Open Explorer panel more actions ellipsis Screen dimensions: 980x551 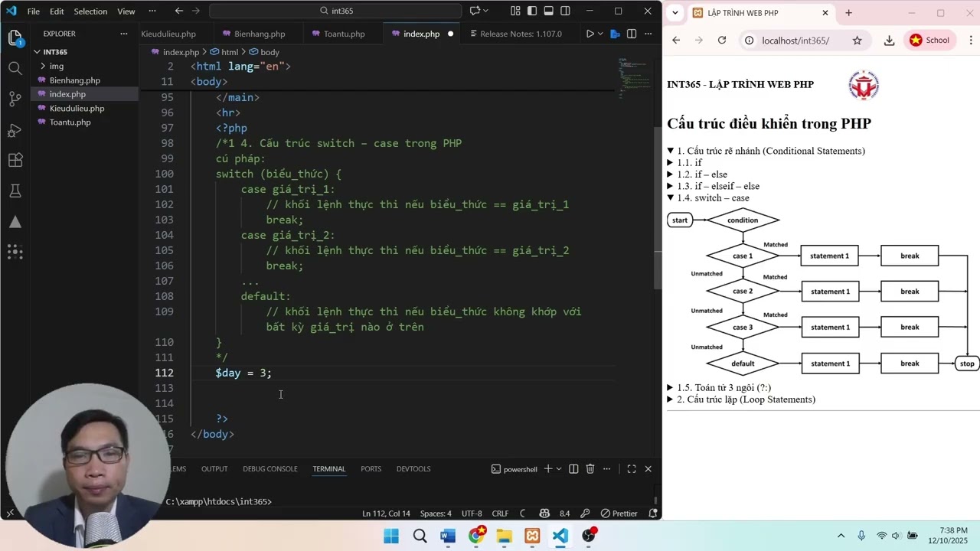click(124, 34)
